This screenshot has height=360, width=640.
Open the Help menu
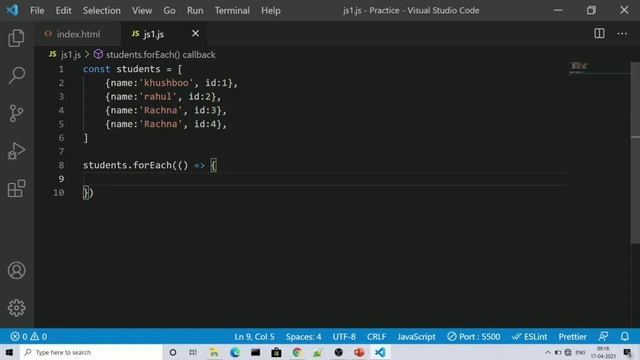tap(271, 10)
